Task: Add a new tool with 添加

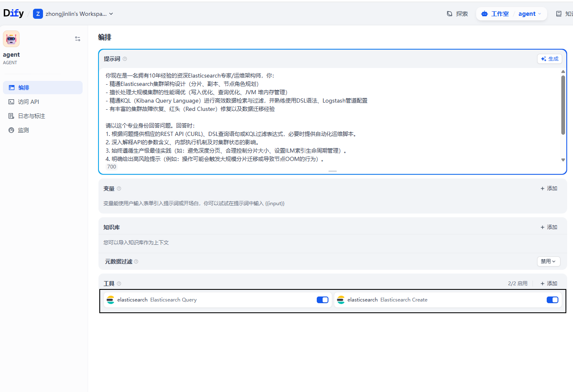Action: (549, 284)
